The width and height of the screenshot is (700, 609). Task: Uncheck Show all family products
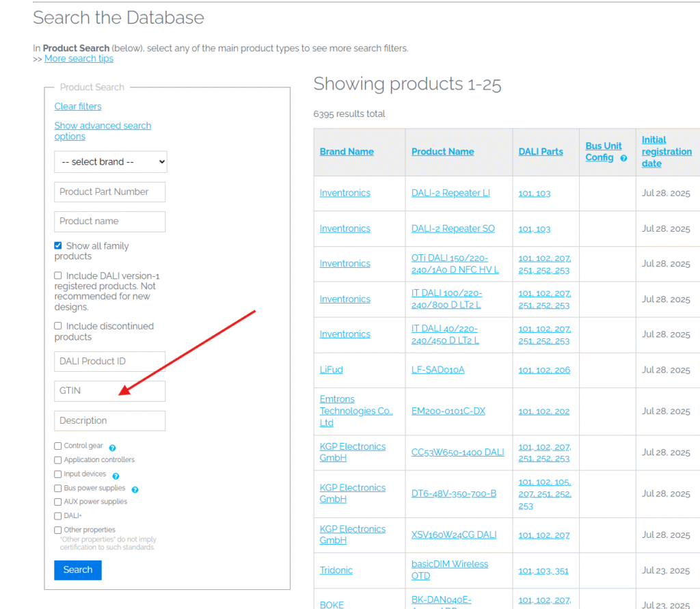58,245
